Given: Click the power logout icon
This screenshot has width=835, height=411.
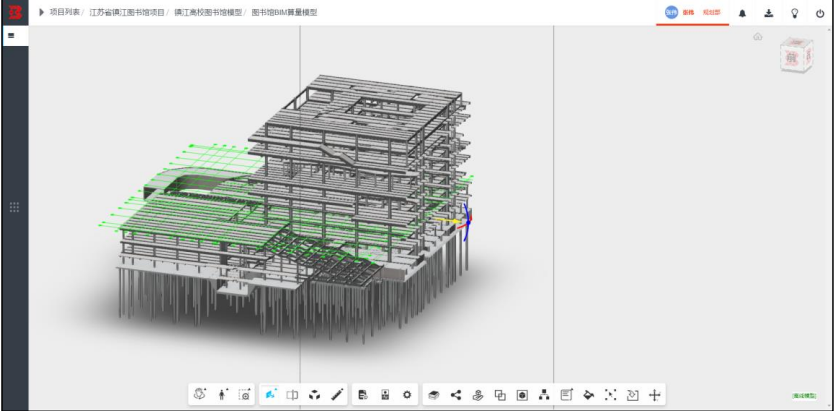Looking at the screenshot, I should (x=820, y=14).
